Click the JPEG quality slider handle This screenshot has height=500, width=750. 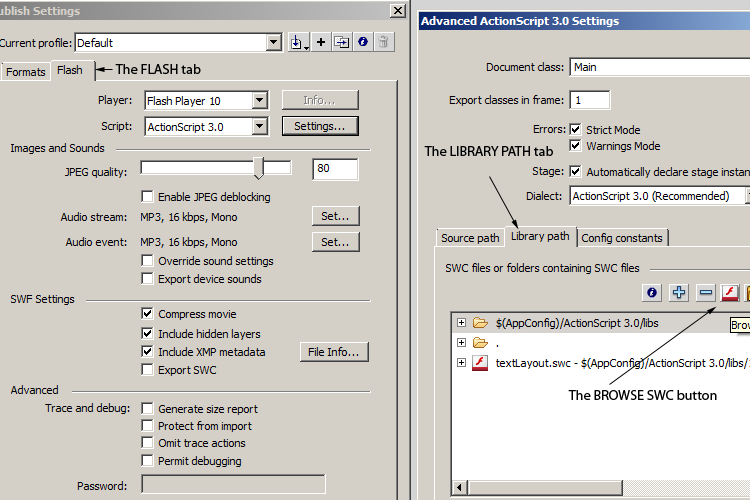tap(259, 168)
